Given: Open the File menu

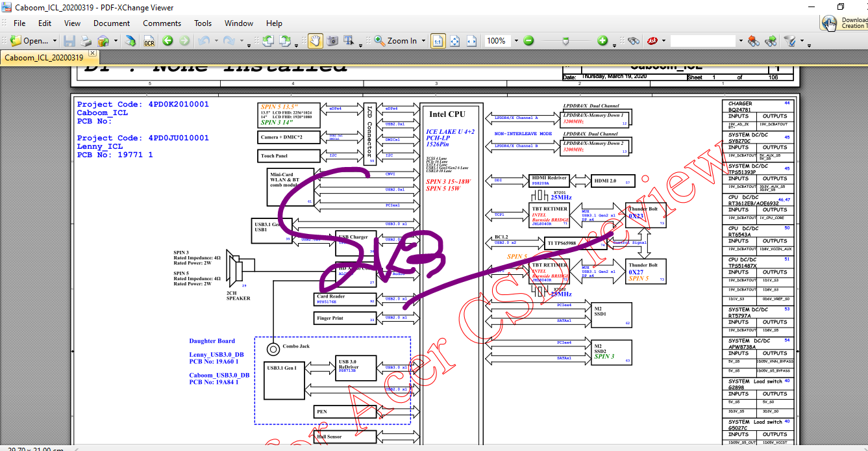Looking at the screenshot, I should coord(19,23).
